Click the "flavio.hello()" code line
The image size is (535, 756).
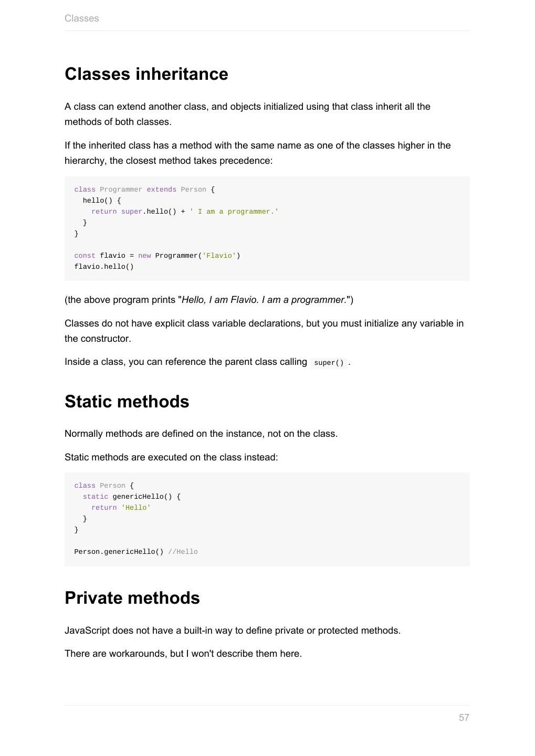104,267
